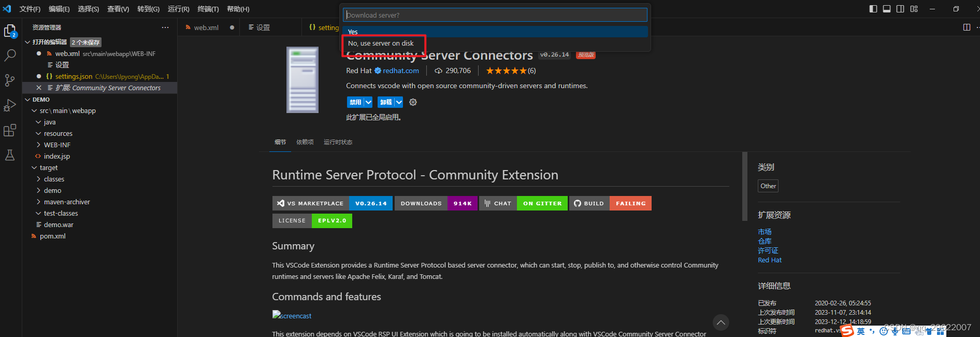Switch to the 运行时状态 tab
The width and height of the screenshot is (980, 337).
[x=338, y=142]
